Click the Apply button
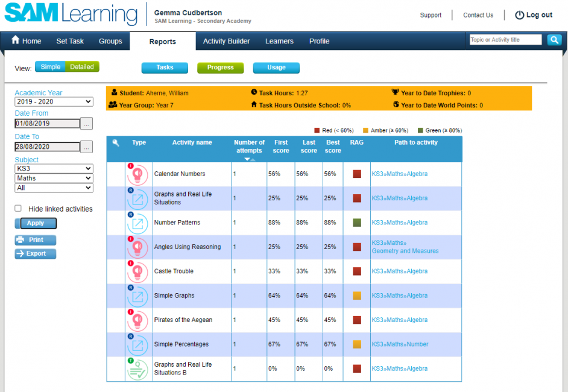The height and width of the screenshot is (392, 568). (36, 223)
